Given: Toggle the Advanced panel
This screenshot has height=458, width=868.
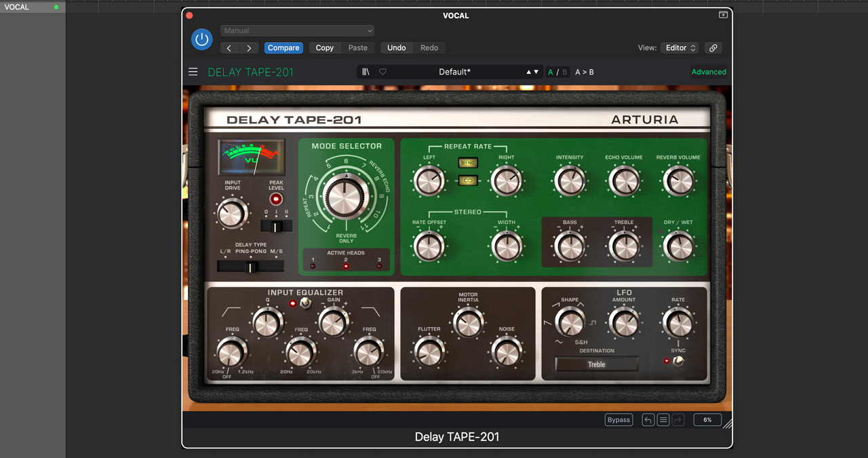Looking at the screenshot, I should tap(709, 72).
